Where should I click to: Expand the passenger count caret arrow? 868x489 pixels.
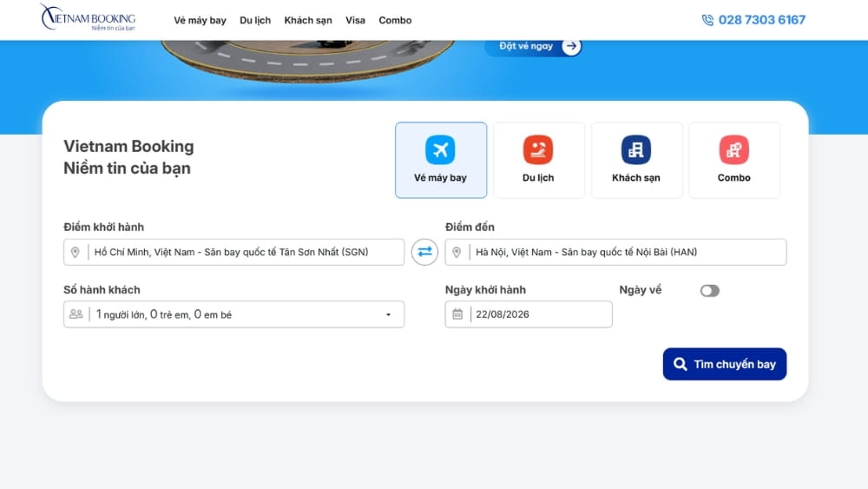pos(389,314)
